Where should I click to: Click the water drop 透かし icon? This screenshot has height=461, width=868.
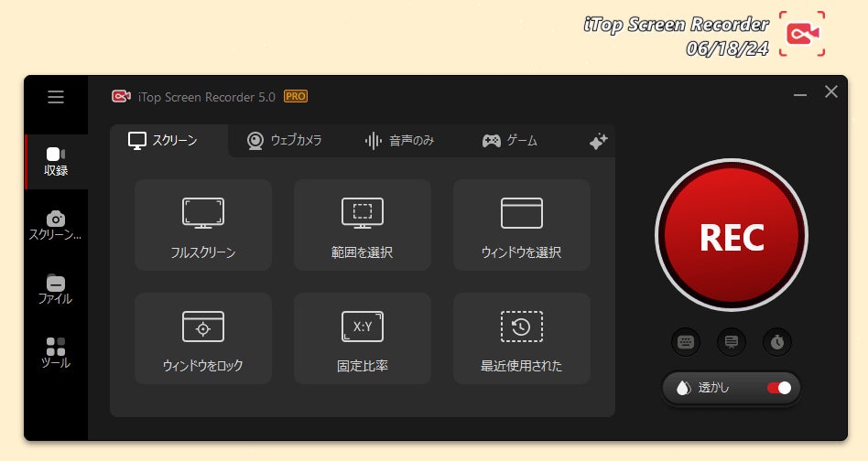tap(684, 388)
